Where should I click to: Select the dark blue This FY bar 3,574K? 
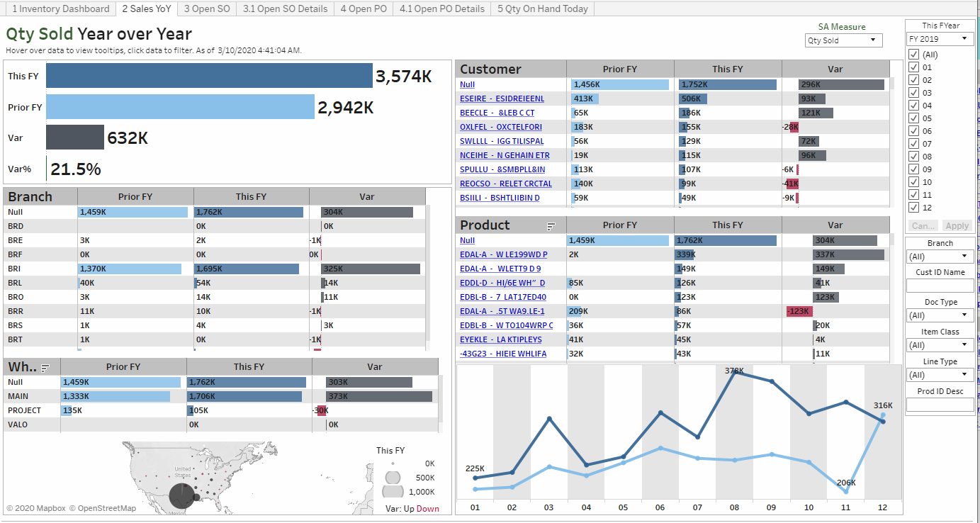pos(209,76)
